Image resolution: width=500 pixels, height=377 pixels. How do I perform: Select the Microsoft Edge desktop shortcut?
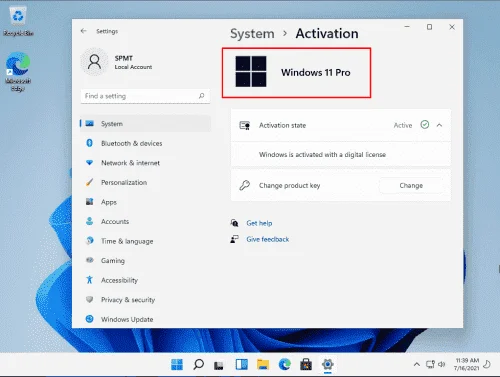18,71
